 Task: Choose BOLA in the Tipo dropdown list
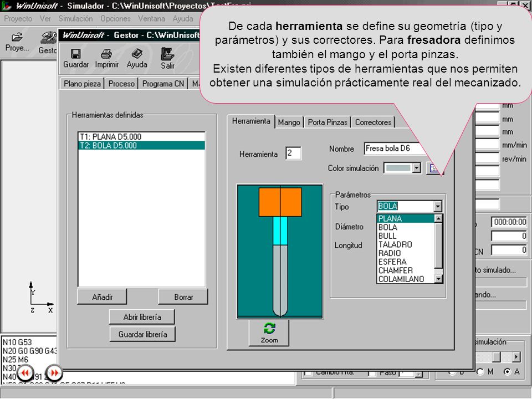coord(406,227)
